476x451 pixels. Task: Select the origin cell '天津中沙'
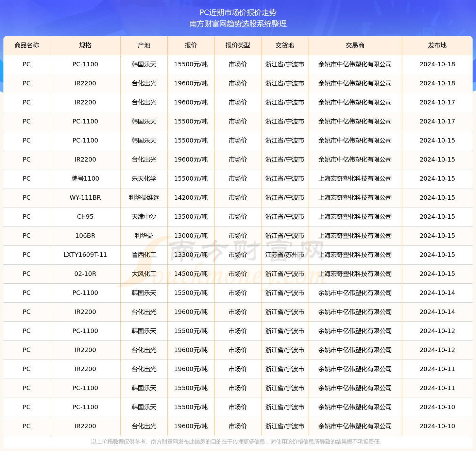144,217
